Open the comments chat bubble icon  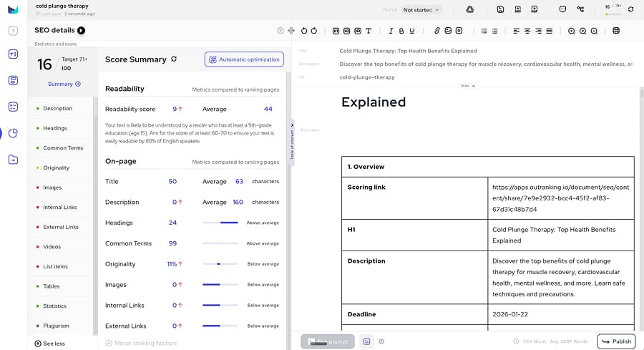(562, 9)
